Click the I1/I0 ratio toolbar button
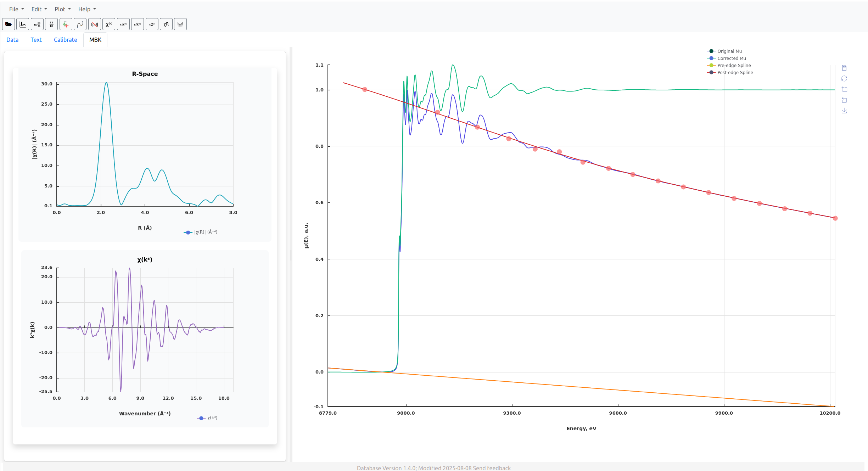This screenshot has height=471, width=868. (x=51, y=24)
